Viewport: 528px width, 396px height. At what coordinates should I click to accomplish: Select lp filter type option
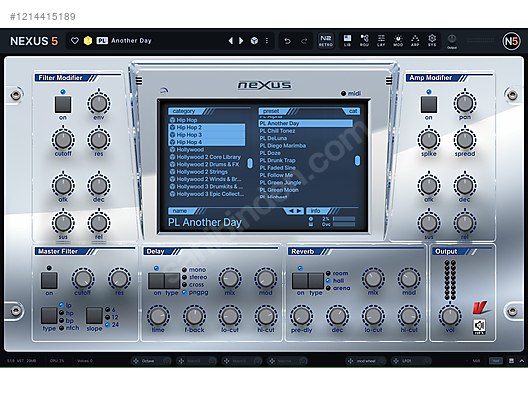66,305
